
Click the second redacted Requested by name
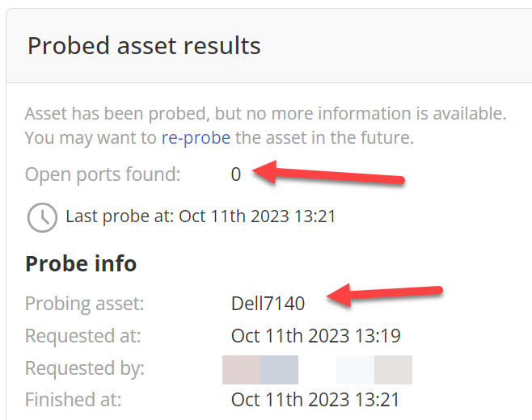tap(374, 369)
